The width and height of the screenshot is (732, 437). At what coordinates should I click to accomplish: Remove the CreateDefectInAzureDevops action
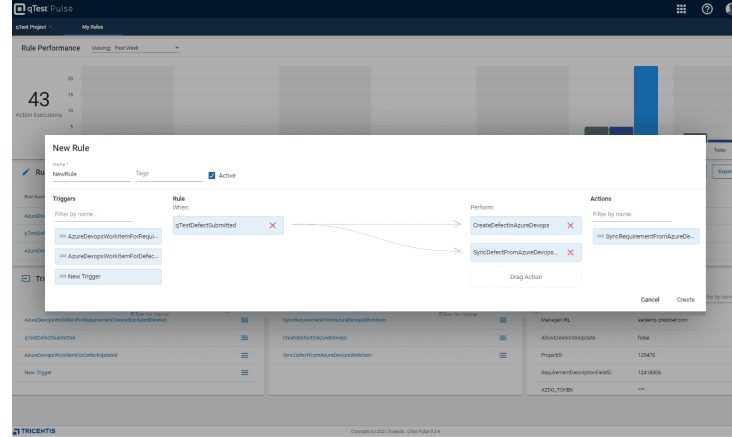click(570, 226)
